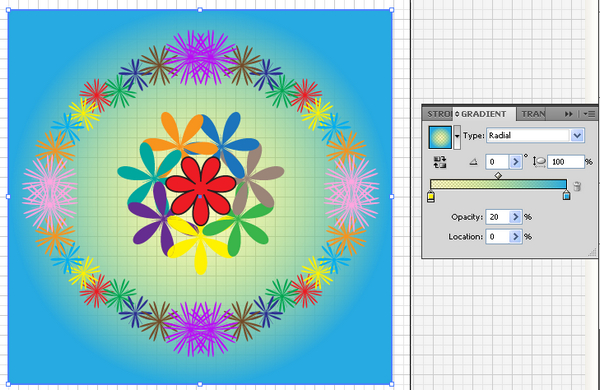Click the Reverse Gradient icon
Image resolution: width=600 pixels, height=390 pixels.
[x=440, y=162]
